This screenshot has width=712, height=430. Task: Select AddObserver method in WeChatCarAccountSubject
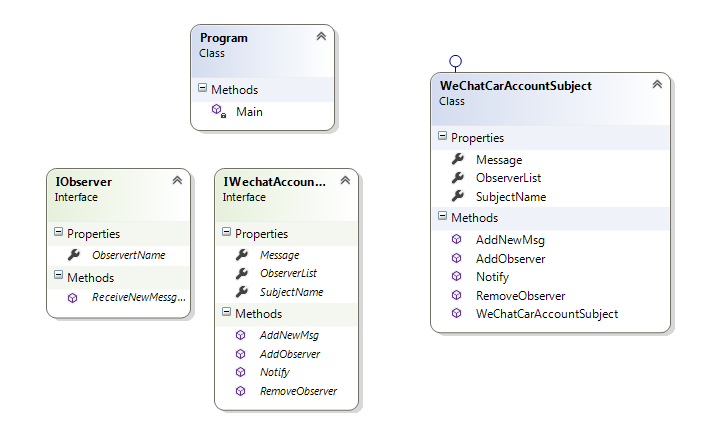click(x=510, y=259)
